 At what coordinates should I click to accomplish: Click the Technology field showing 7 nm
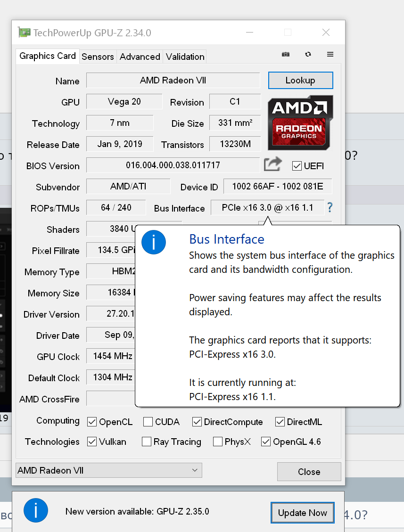coord(120,123)
